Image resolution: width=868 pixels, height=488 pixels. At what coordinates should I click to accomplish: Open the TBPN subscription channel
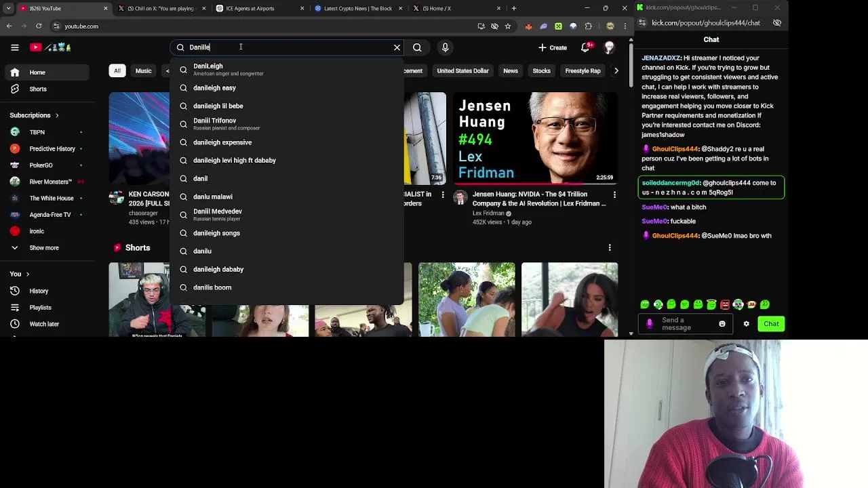(45, 132)
